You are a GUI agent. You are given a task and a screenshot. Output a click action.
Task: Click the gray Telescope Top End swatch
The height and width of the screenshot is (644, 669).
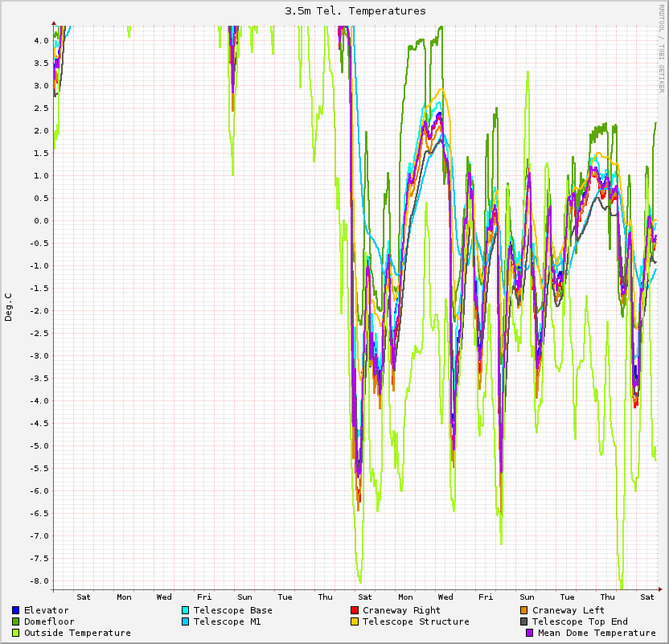click(524, 621)
